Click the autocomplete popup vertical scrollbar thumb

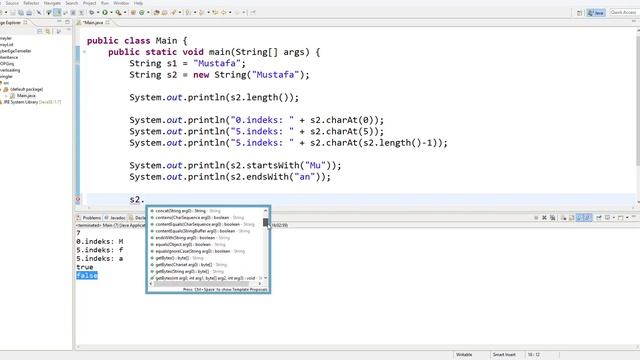(x=266, y=222)
